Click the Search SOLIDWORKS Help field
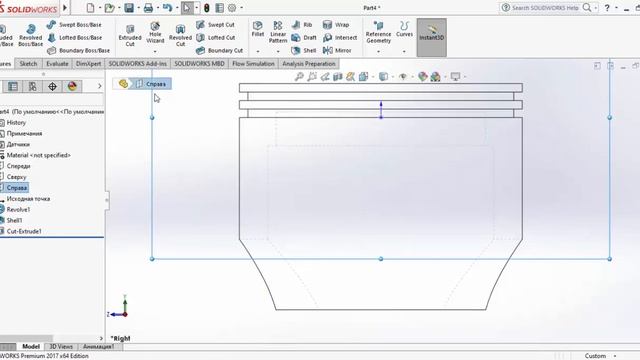 pyautogui.click(x=545, y=8)
